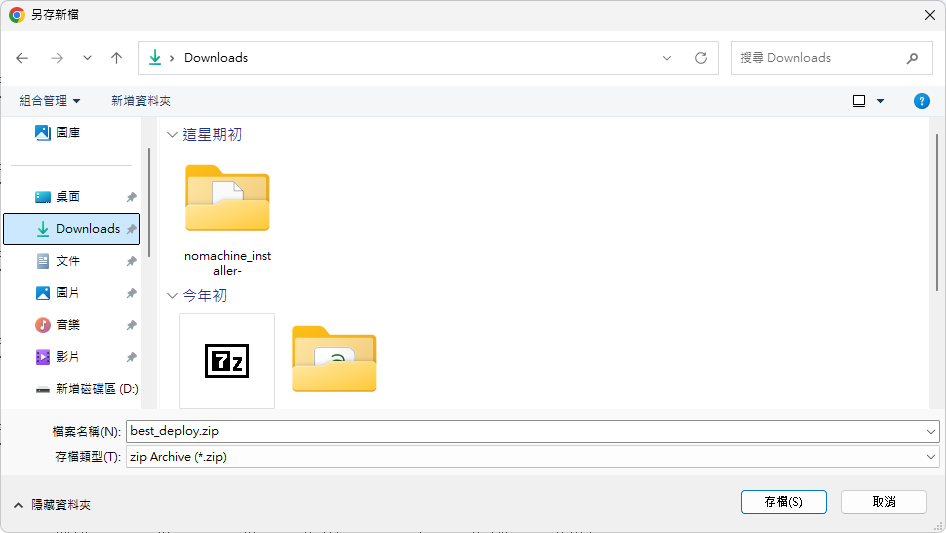Select the nomachine_installer folder icon
This screenshot has height=533, width=946.
[x=227, y=197]
